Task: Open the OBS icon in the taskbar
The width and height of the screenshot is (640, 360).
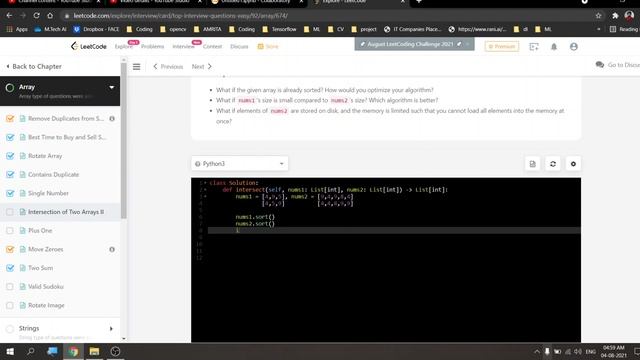Action: (x=115, y=351)
